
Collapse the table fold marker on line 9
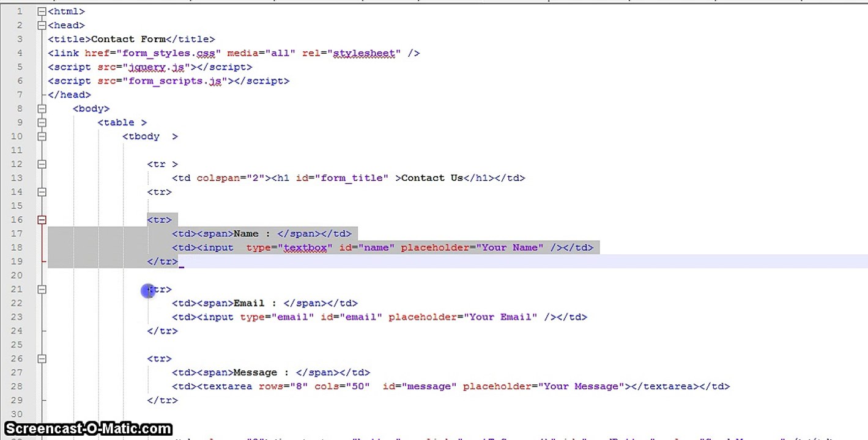(42, 122)
